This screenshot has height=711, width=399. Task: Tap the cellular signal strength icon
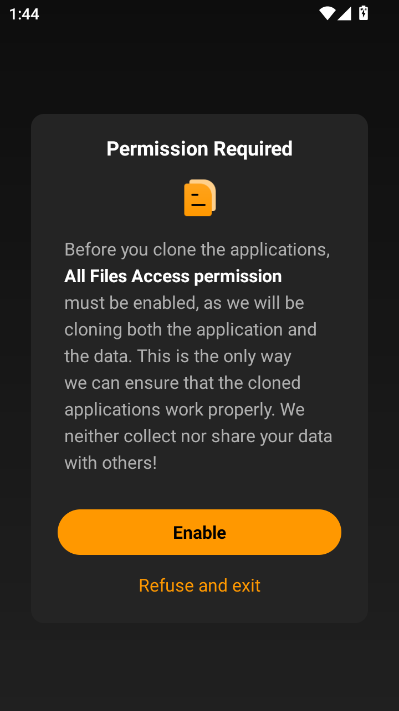click(x=345, y=14)
